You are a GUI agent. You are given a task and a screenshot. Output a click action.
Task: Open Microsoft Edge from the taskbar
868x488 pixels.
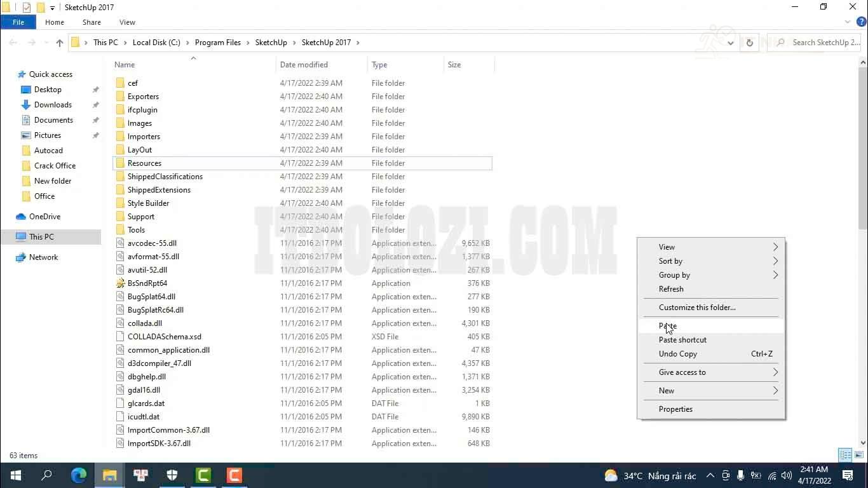tap(79, 475)
